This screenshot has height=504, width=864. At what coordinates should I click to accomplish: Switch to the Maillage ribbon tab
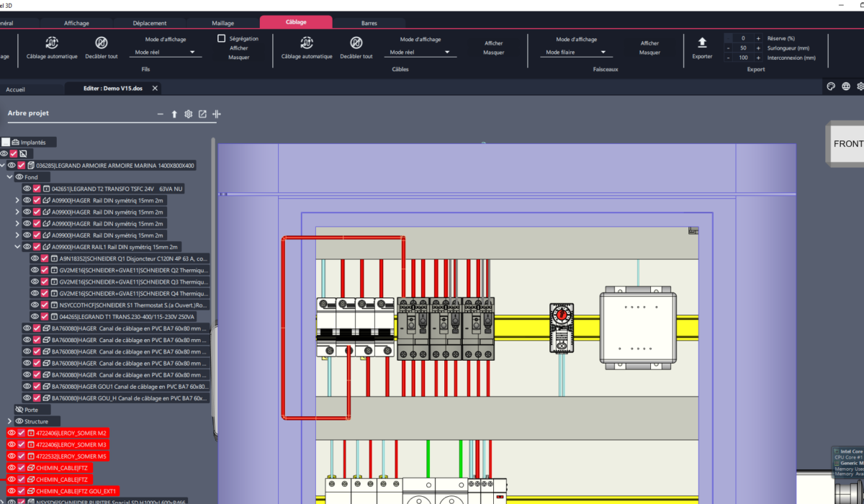coord(223,23)
